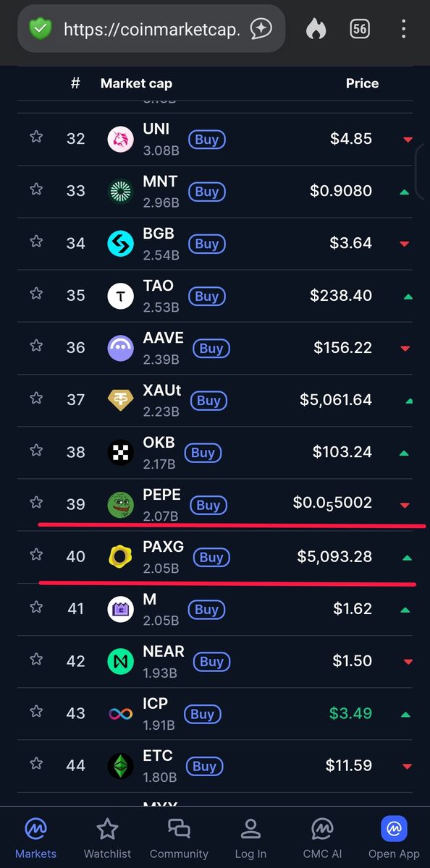Open CMC AI from bottom bar

pyautogui.click(x=322, y=838)
